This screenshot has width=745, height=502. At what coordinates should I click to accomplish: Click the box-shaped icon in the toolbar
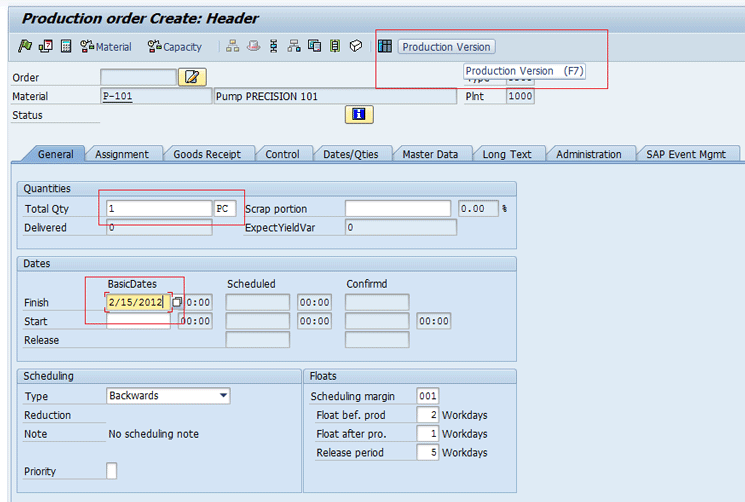356,46
